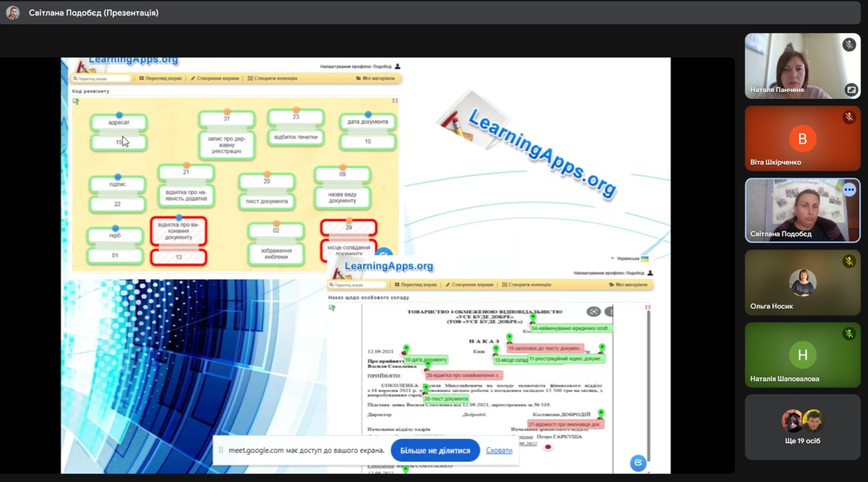Screen dimensions: 868x482
Task: Click запис про державну реєстрацію card
Action: (x=226, y=145)
